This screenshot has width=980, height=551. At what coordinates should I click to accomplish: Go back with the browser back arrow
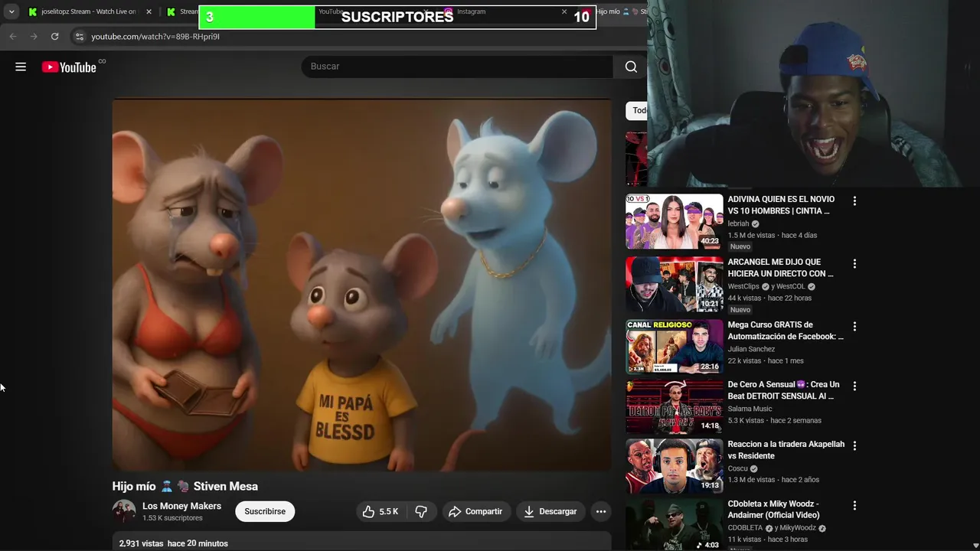[12, 36]
